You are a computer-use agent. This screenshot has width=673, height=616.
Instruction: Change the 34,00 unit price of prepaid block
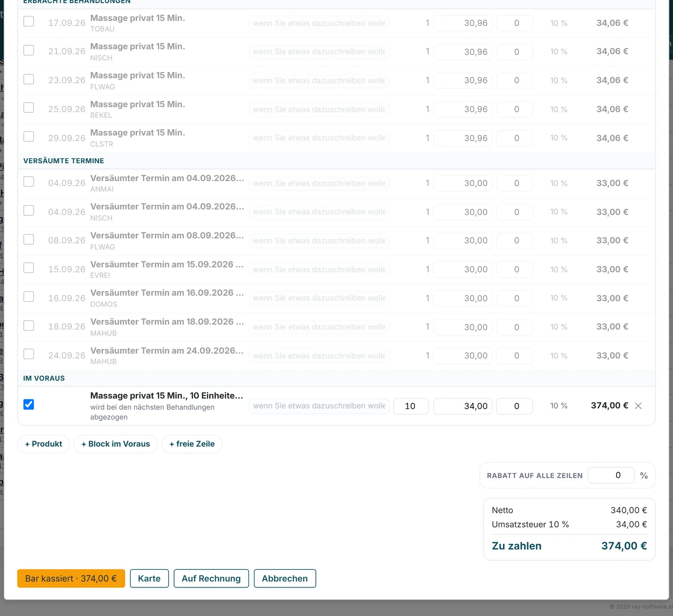click(x=463, y=406)
